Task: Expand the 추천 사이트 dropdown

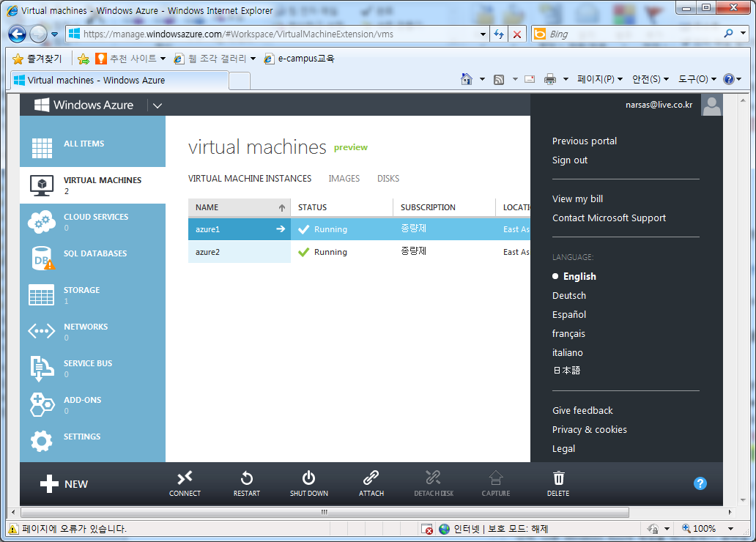Action: coord(163,59)
